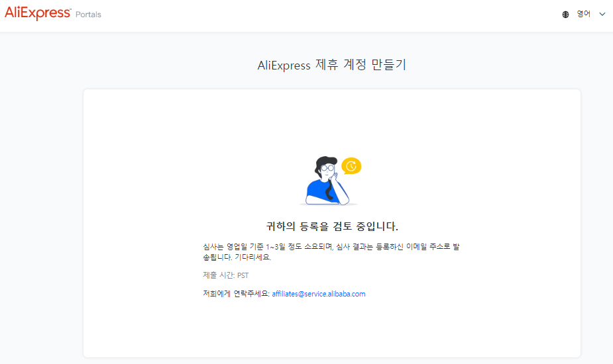This screenshot has width=613, height=364.
Task: Open the 영어 language dropdown
Action: [x=584, y=14]
